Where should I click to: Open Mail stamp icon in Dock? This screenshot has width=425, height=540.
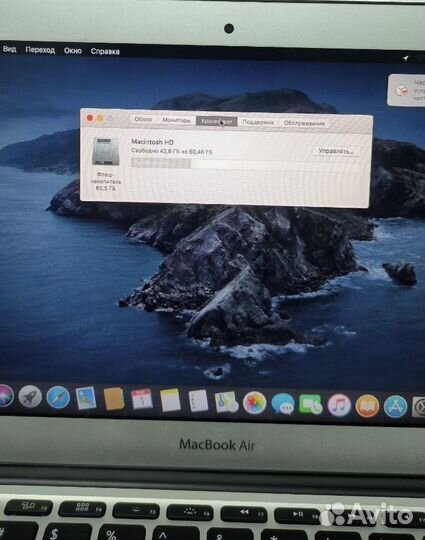pos(86,398)
